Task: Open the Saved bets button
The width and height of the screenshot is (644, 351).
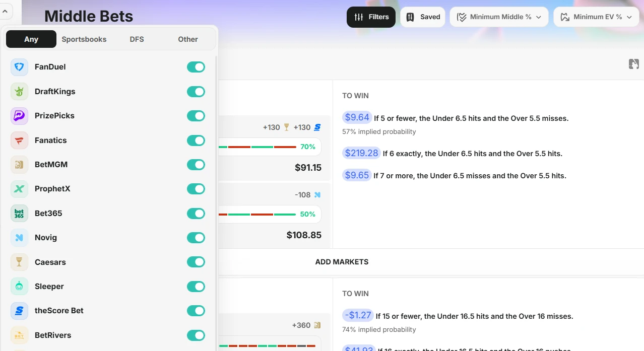Action: (423, 17)
